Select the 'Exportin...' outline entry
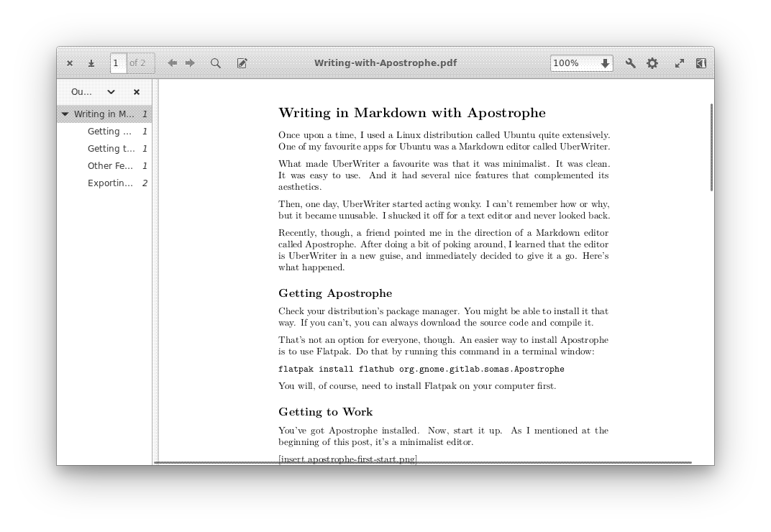The height and width of the screenshot is (532, 771). (104, 183)
